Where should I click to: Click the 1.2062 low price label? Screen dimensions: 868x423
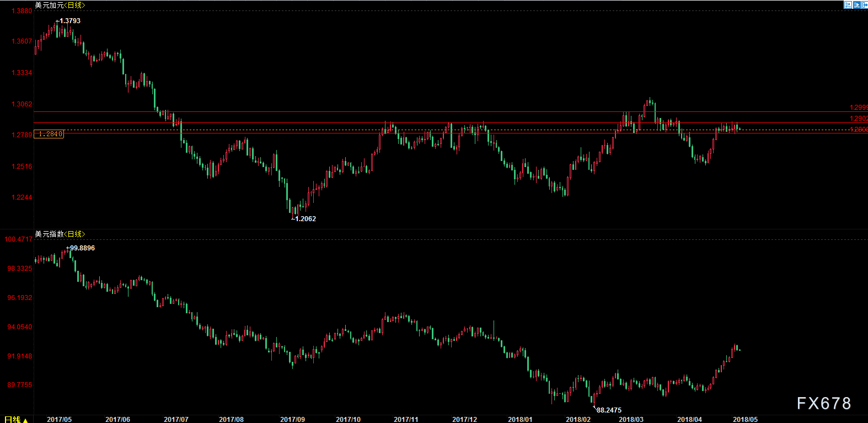(305, 219)
